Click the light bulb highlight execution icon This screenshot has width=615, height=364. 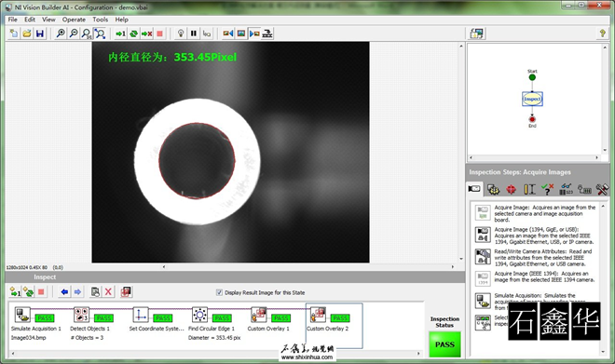coord(181,34)
